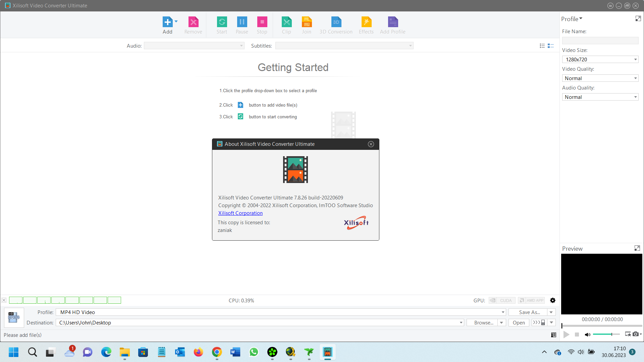Screen dimensions: 644x362
Task: Toggle CUDA GPU acceleration
Action: tap(502, 300)
